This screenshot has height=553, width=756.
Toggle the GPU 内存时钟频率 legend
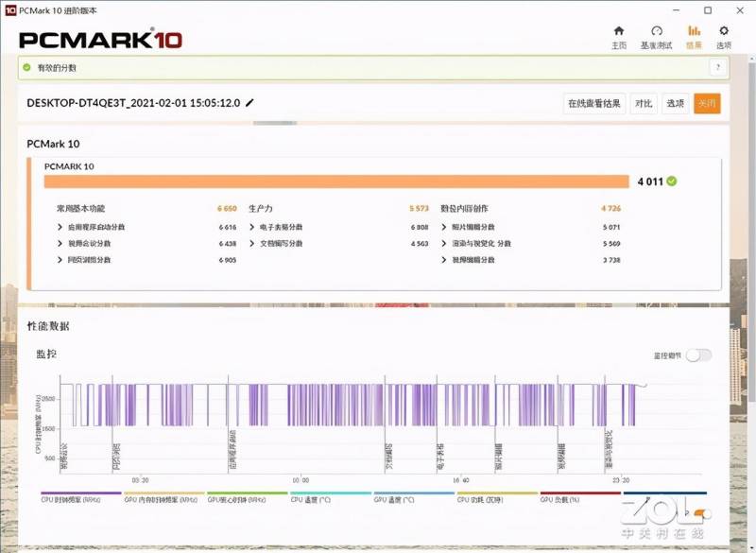coord(163,497)
